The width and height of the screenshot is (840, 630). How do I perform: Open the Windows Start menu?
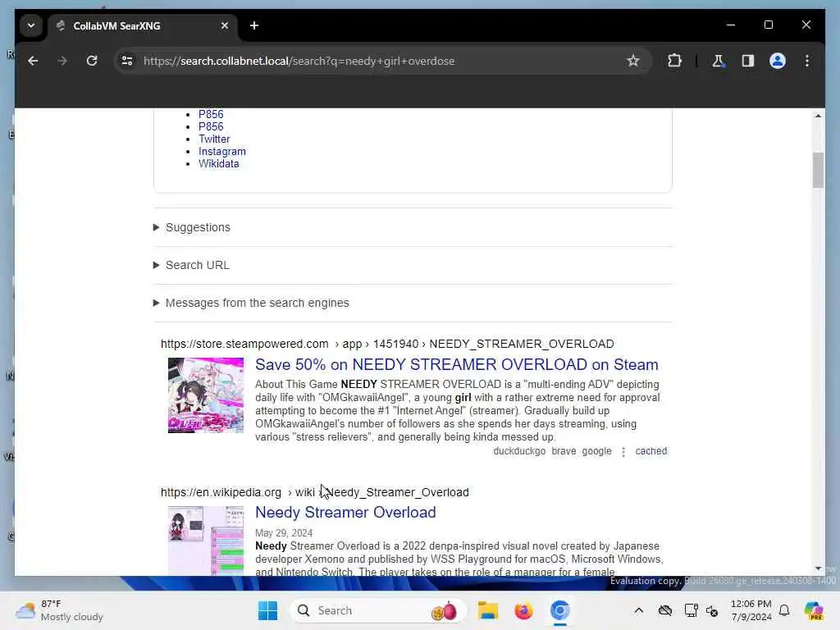[267, 610]
